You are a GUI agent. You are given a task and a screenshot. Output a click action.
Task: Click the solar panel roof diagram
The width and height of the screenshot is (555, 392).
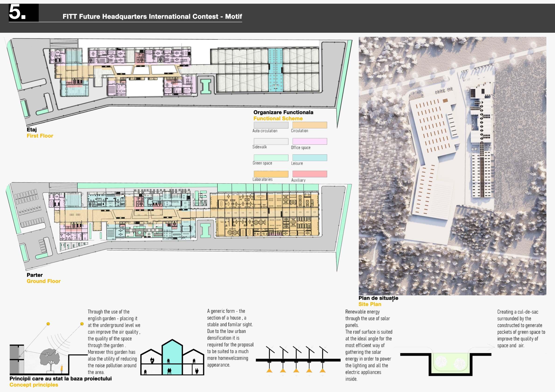click(x=298, y=359)
